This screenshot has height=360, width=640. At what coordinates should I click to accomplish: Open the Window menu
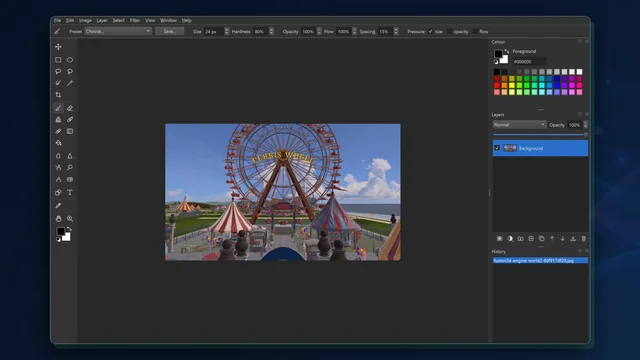pos(169,20)
